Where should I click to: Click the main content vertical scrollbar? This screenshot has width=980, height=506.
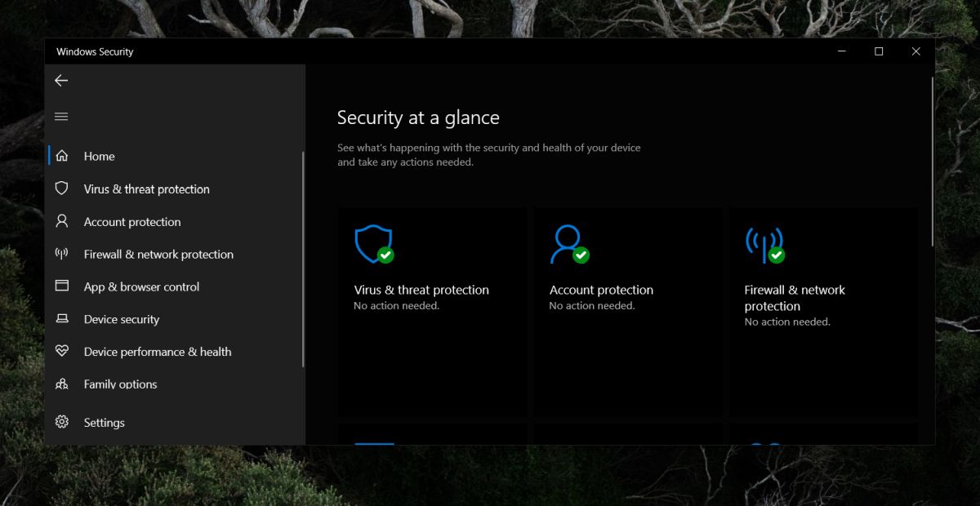pos(932,162)
